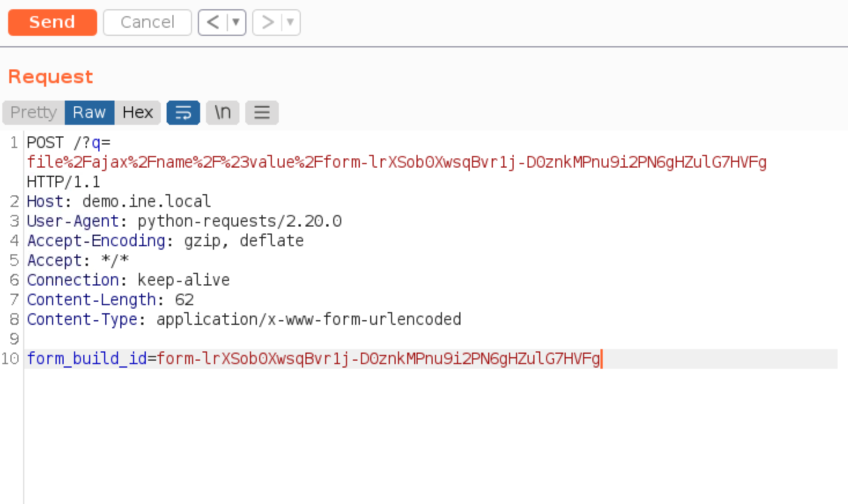Screen dimensions: 848x504
Task: Toggle show non-printable characters \n button
Action: [x=223, y=112]
